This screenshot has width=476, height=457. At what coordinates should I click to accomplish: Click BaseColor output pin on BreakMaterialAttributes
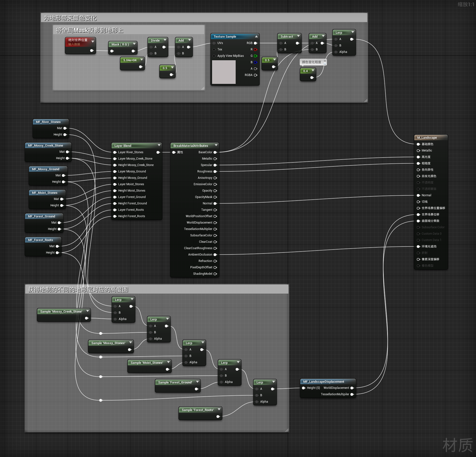coord(215,152)
